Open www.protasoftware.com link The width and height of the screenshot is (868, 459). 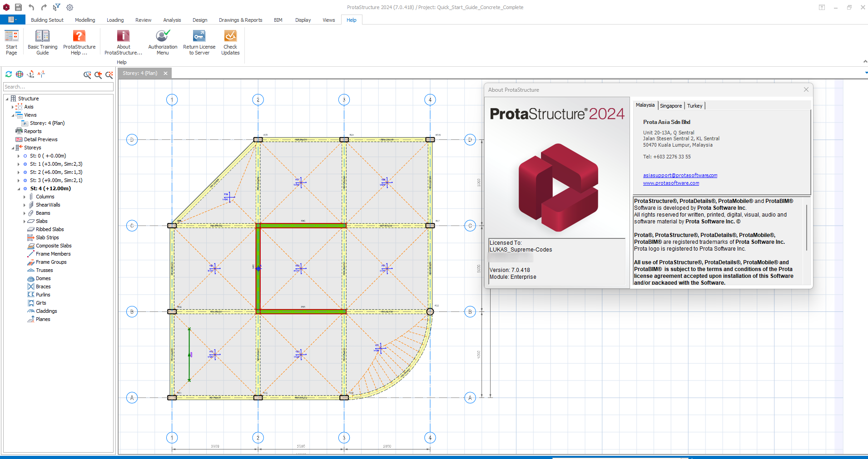pos(671,183)
